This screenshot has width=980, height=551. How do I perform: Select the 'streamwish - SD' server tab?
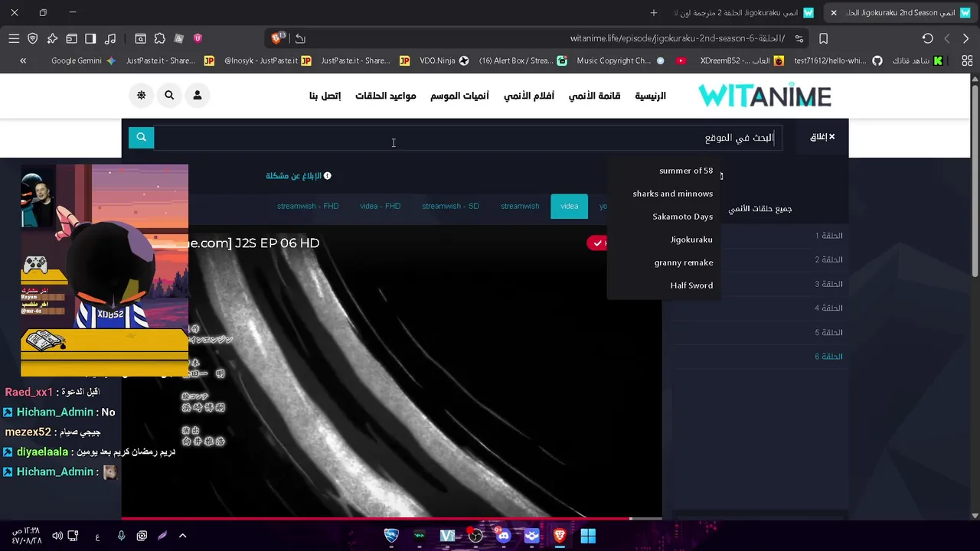(x=450, y=206)
